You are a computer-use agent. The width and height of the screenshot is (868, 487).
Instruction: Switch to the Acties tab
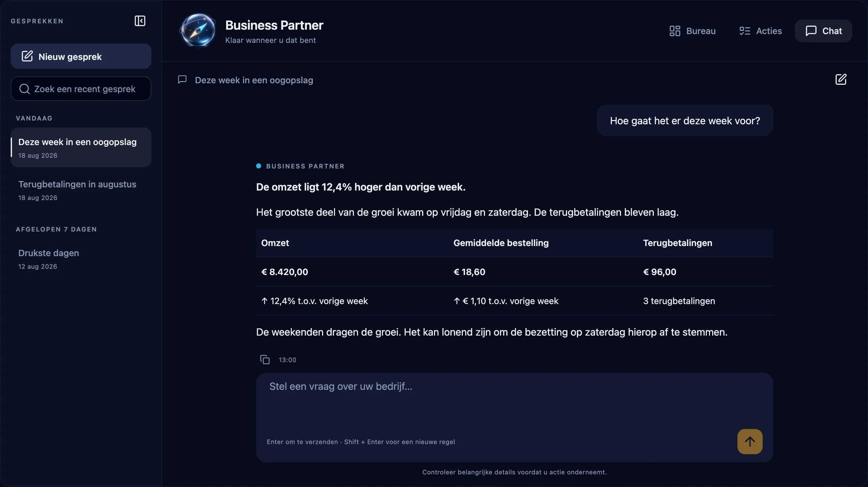760,31
